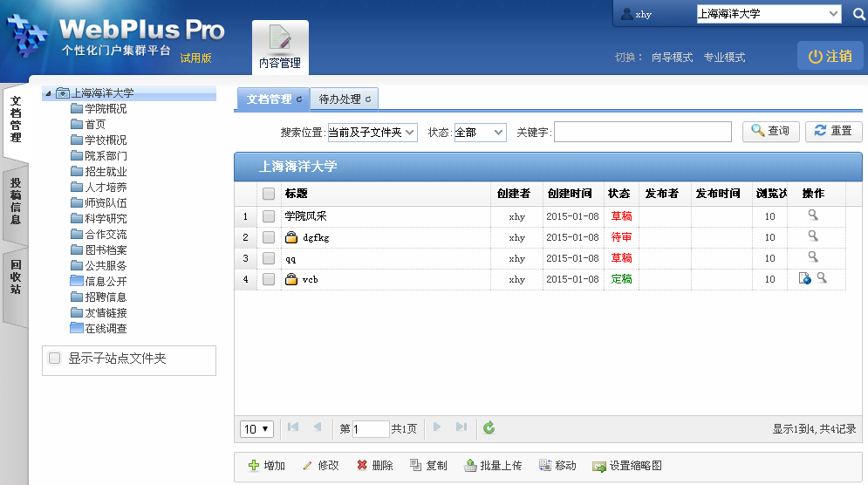This screenshot has width=868, height=485.
Task: Toggle the 显示子站点文件夹 checkbox
Action: pyautogui.click(x=55, y=358)
